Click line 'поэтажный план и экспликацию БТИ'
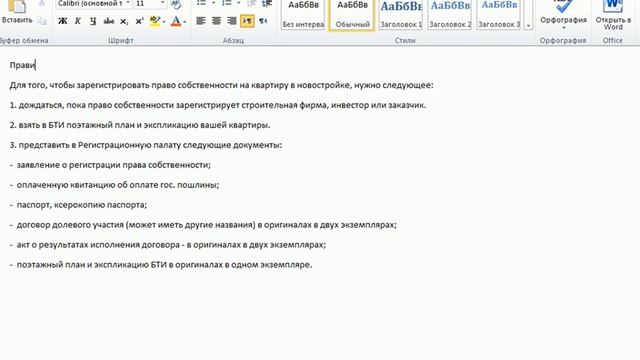The height and width of the screenshot is (360, 640). pyautogui.click(x=164, y=265)
